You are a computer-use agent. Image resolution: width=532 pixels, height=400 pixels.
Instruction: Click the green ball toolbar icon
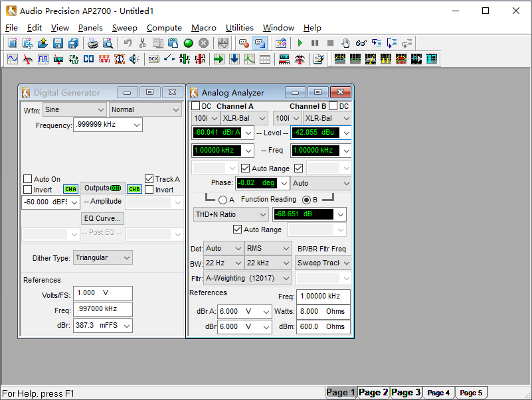coord(189,43)
